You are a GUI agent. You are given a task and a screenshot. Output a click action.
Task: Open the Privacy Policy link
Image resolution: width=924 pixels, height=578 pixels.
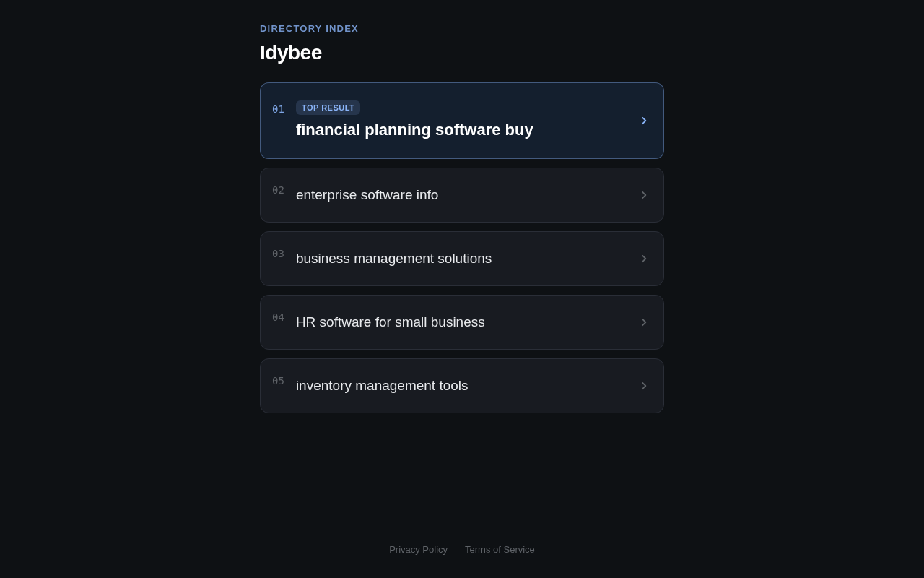point(418,549)
